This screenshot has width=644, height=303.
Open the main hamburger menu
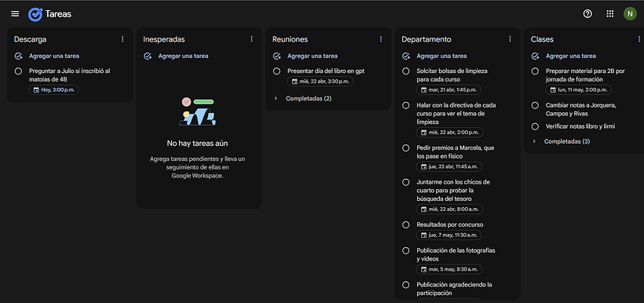tap(15, 14)
